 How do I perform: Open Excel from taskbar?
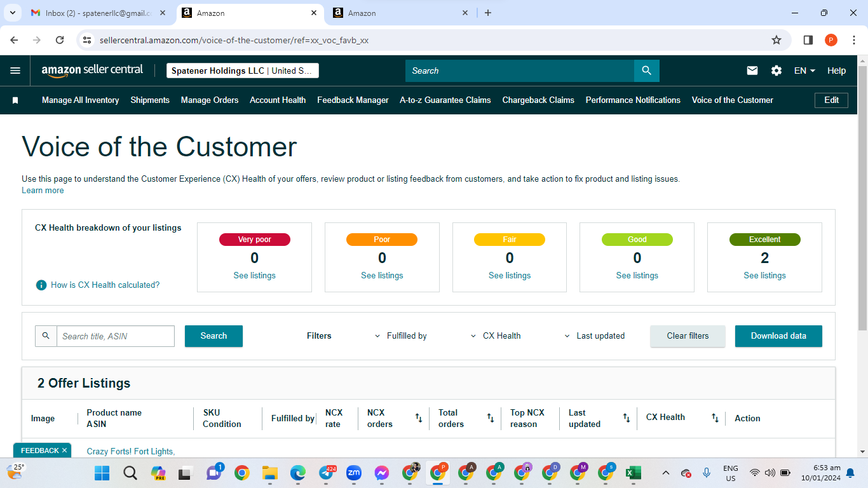633,473
